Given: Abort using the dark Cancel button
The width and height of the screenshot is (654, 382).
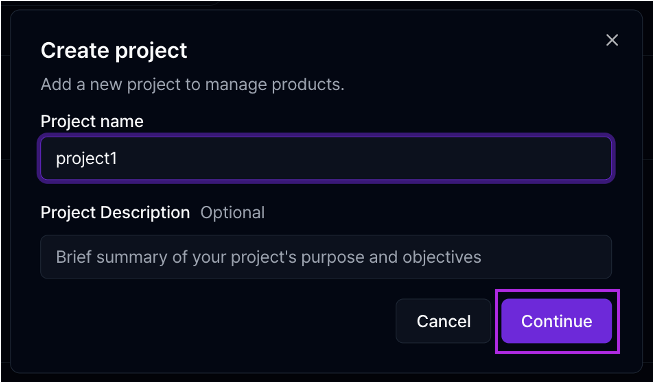Looking at the screenshot, I should click(443, 321).
